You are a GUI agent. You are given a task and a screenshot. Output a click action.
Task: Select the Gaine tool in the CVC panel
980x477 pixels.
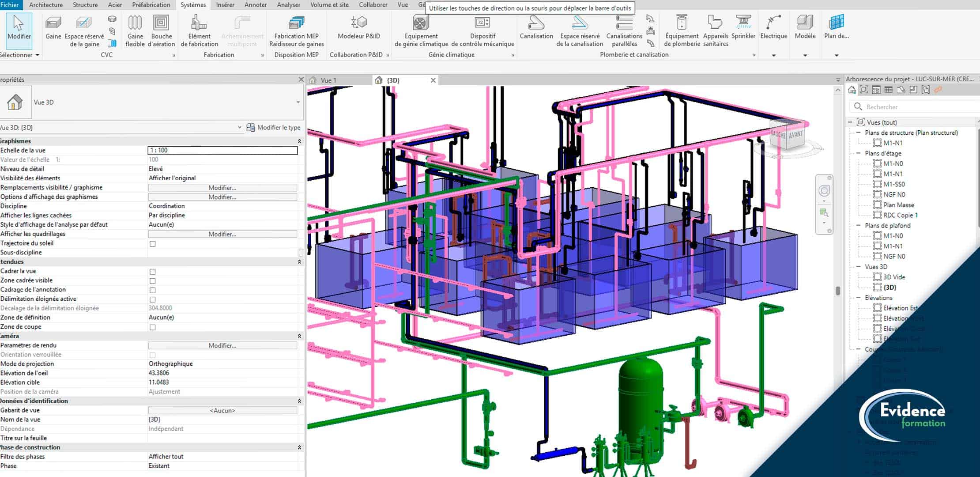pos(53,30)
